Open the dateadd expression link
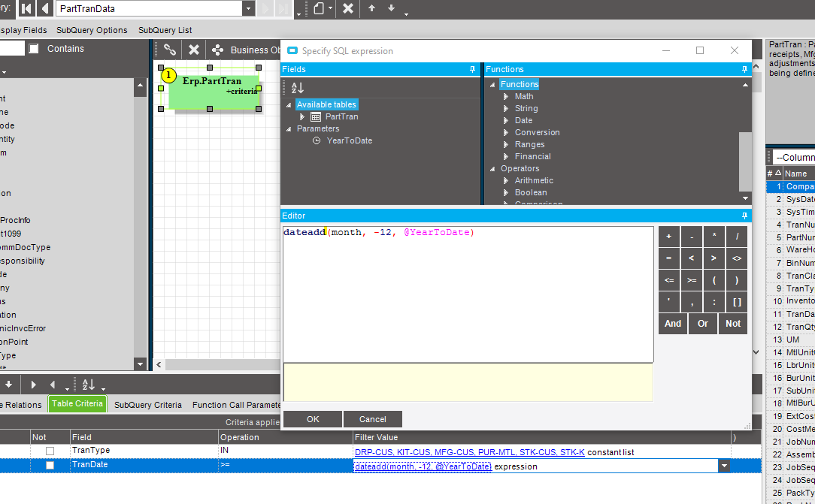This screenshot has width=815, height=504. [x=423, y=466]
